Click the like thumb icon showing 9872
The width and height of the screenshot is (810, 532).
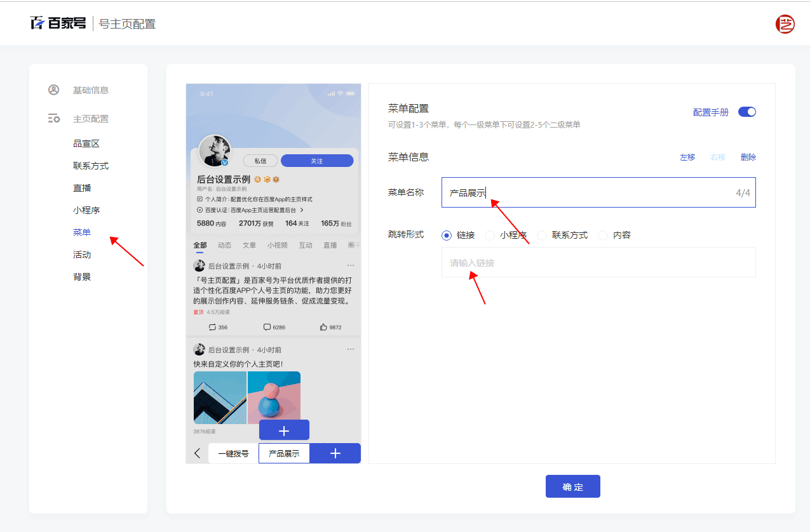tap(323, 327)
